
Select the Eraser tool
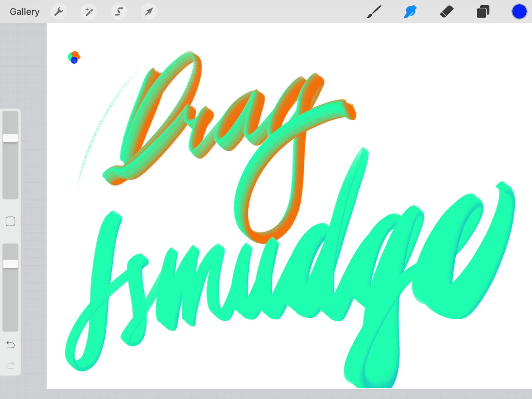447,12
